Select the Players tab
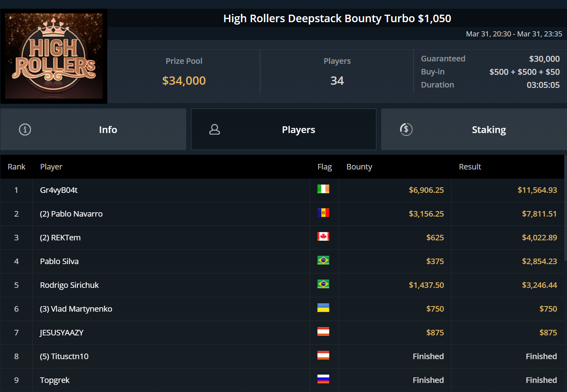The height and width of the screenshot is (392, 567). point(298,130)
